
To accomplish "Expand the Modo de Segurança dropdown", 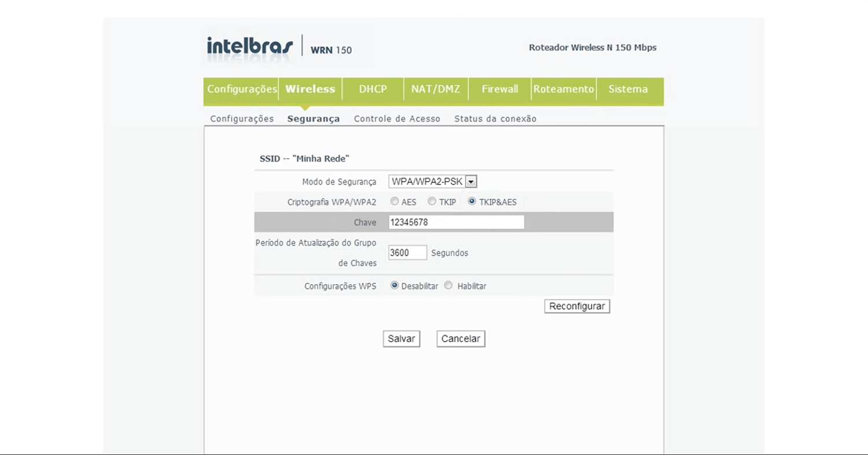I will pos(470,182).
